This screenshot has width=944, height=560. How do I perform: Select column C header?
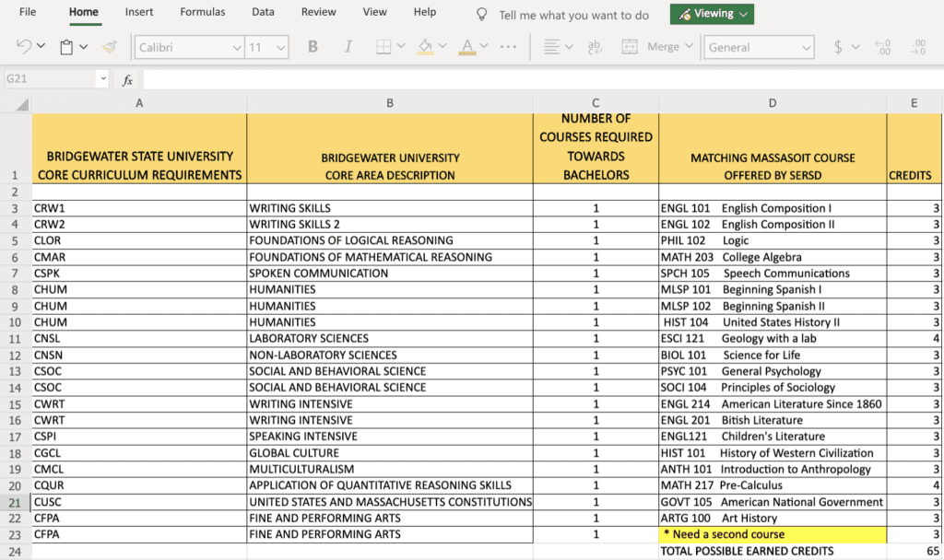tap(596, 103)
